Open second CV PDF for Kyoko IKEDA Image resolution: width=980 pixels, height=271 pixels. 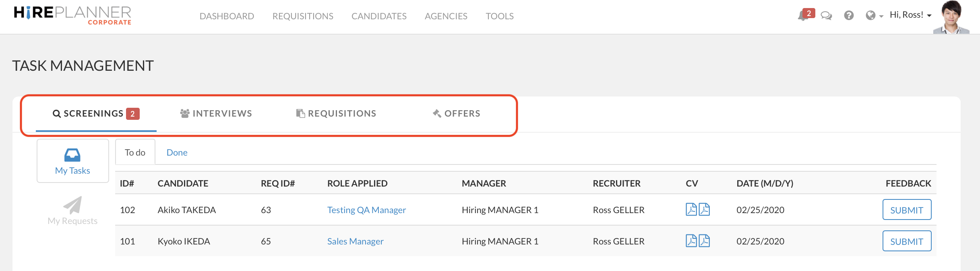pos(704,241)
